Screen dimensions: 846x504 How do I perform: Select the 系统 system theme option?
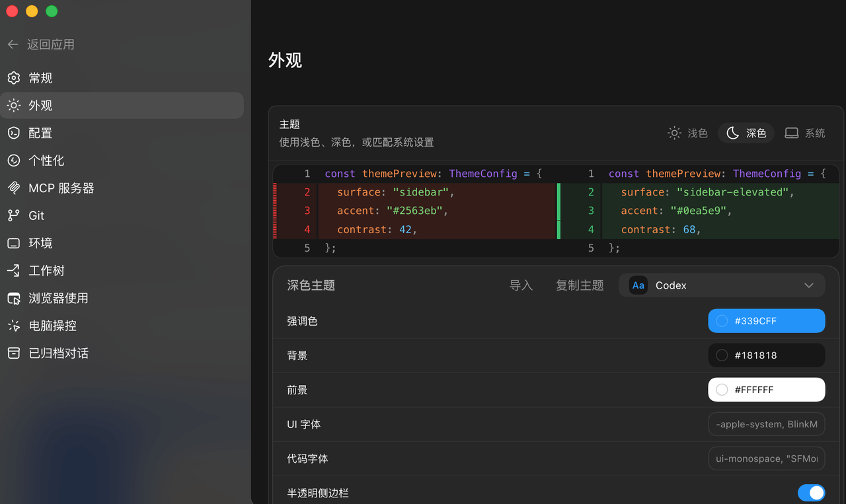(x=804, y=133)
